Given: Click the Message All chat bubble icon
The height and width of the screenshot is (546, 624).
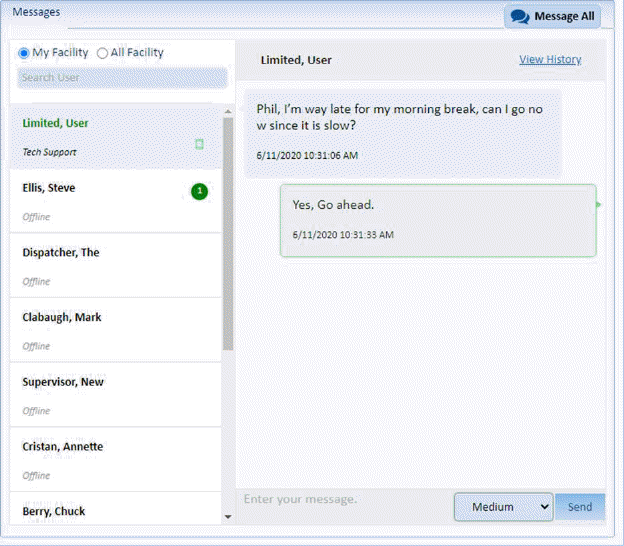Looking at the screenshot, I should (520, 17).
